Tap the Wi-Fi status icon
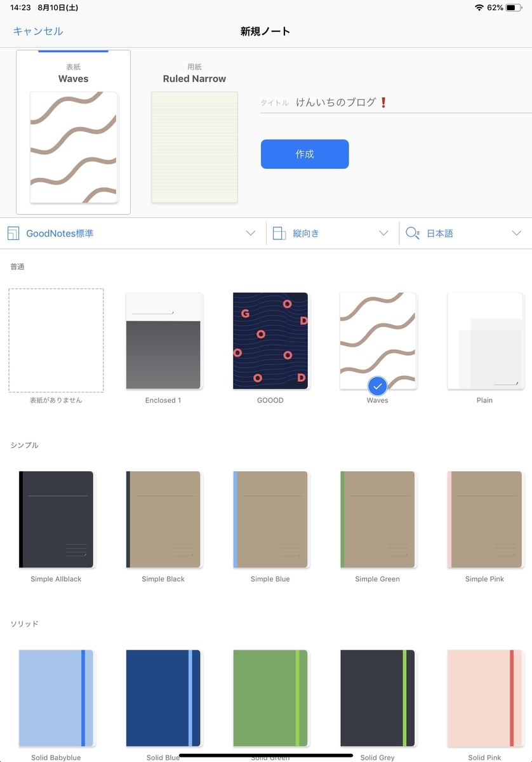This screenshot has width=532, height=762. coord(479,8)
